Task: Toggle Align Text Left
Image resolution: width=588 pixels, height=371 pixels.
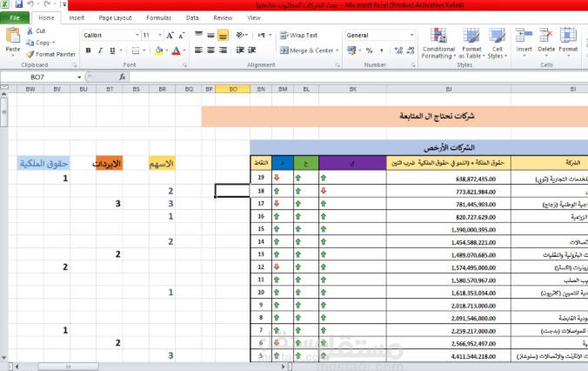Action: [198, 50]
